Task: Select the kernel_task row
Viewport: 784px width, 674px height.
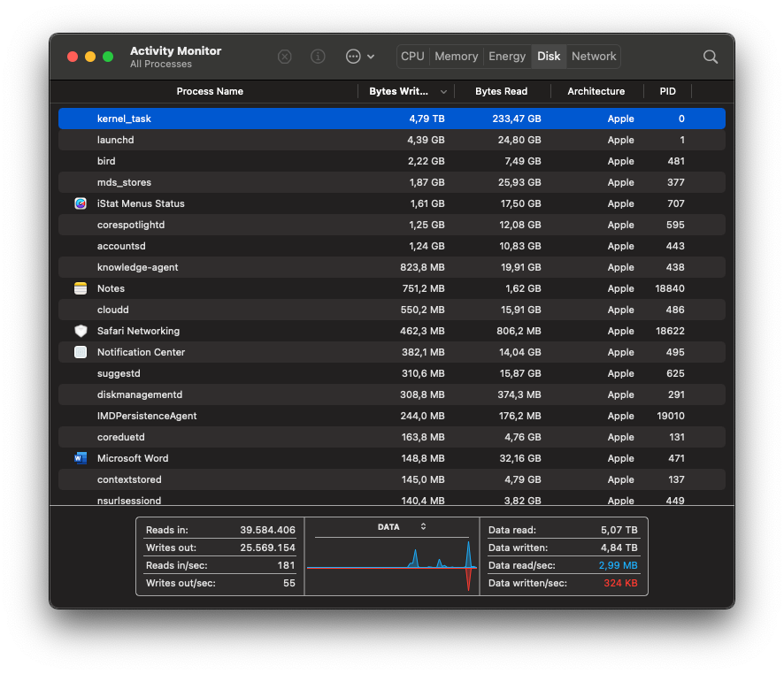Action: (x=392, y=119)
